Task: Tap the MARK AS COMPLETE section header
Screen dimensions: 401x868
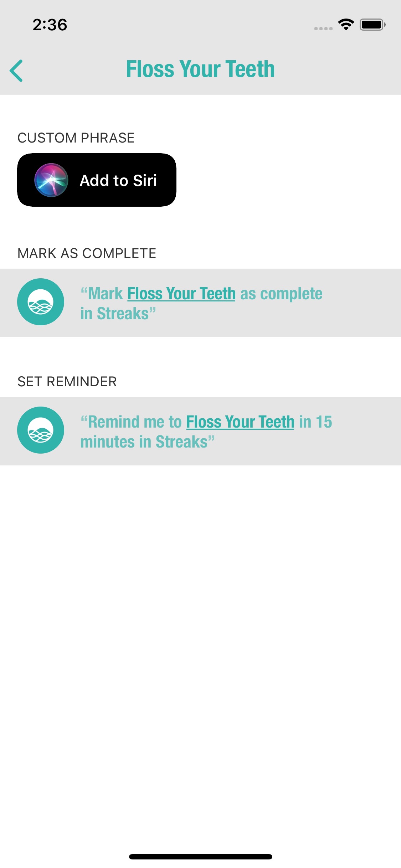Action: point(87,253)
